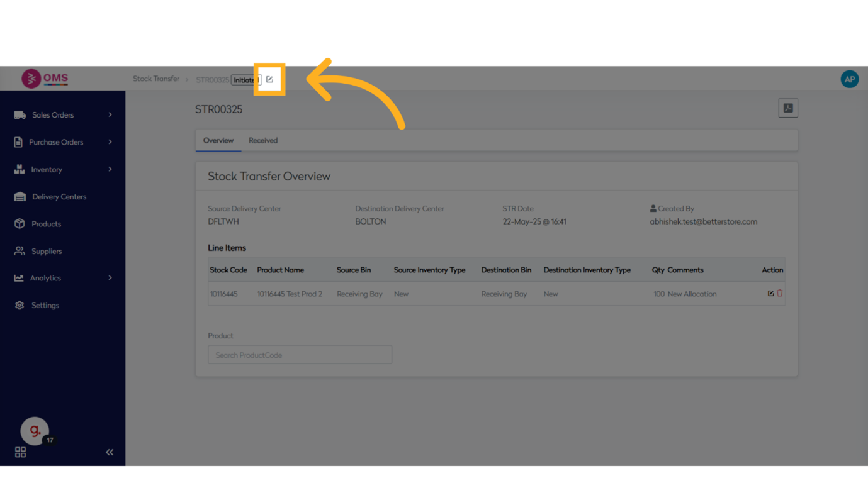Image resolution: width=868 pixels, height=488 pixels.
Task: Click the edit icon beside Initiated status
Action: [269, 79]
